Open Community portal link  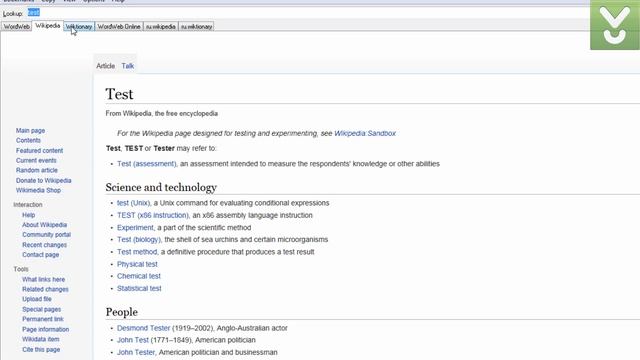coord(46,235)
